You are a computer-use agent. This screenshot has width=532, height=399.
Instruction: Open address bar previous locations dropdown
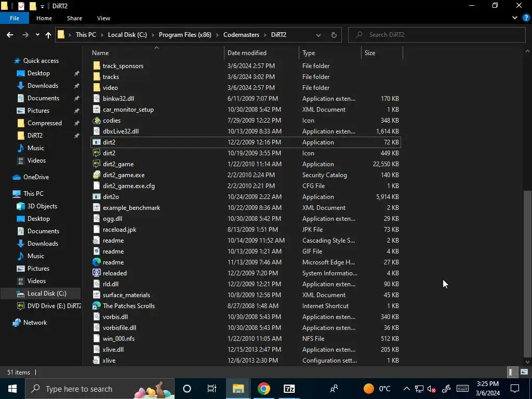[x=318, y=35]
